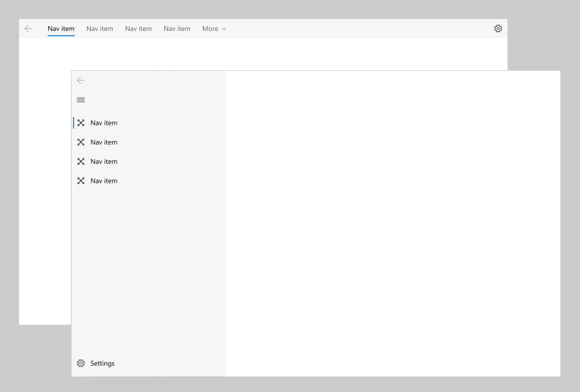Click the blue selection indicator beside Nav item
Viewport: 580px width, 392px height.
(73, 122)
